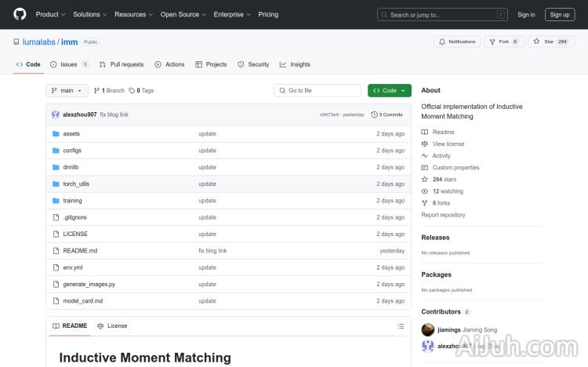
Task: Open the Notifications bell button
Action: [x=457, y=42]
